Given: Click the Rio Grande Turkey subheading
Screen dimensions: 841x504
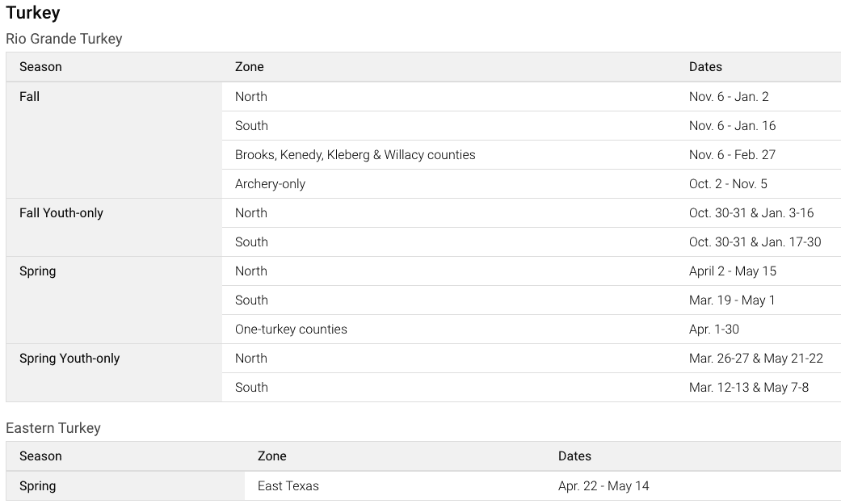Looking at the screenshot, I should 64,39.
